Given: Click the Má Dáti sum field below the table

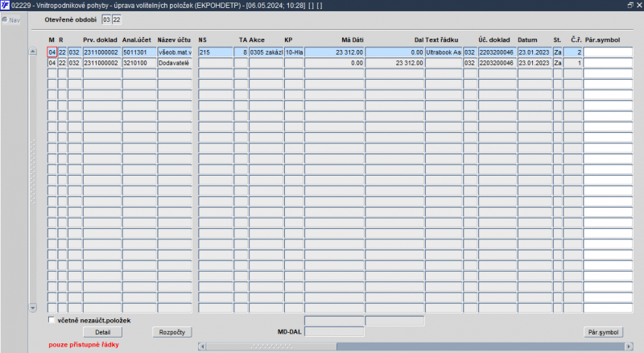Looking at the screenshot, I should pos(334,321).
